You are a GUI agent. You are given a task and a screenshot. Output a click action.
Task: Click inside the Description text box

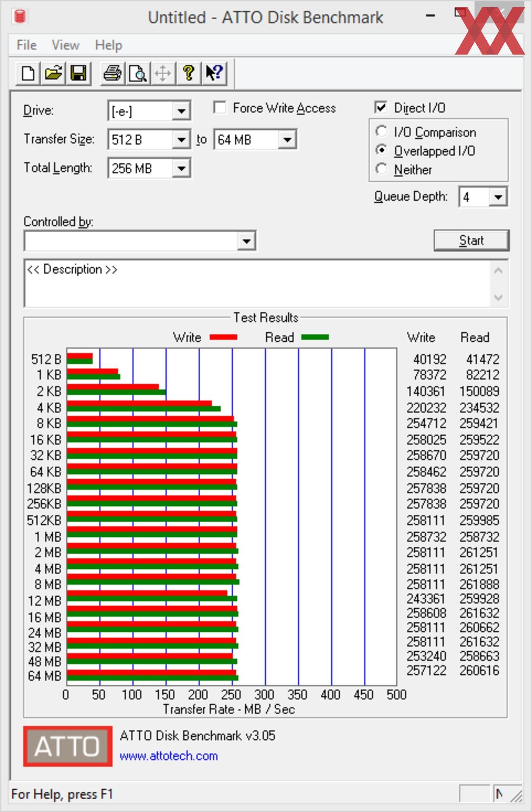[256, 283]
